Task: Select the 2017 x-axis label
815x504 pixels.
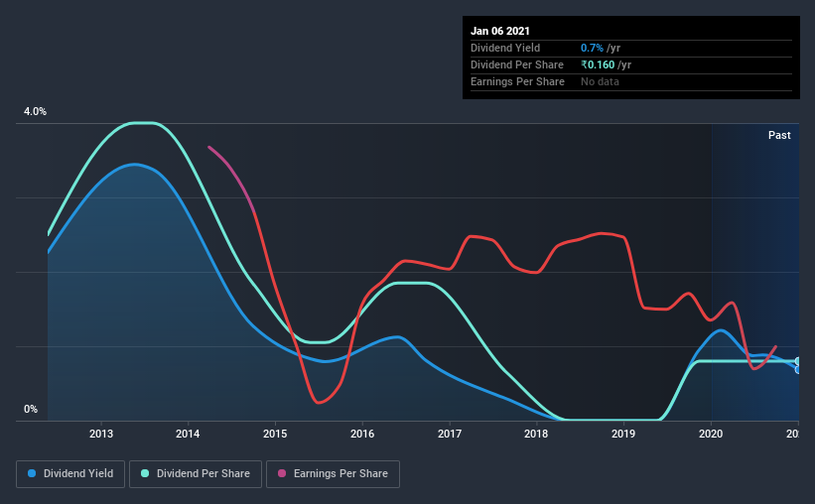Action: click(450, 434)
